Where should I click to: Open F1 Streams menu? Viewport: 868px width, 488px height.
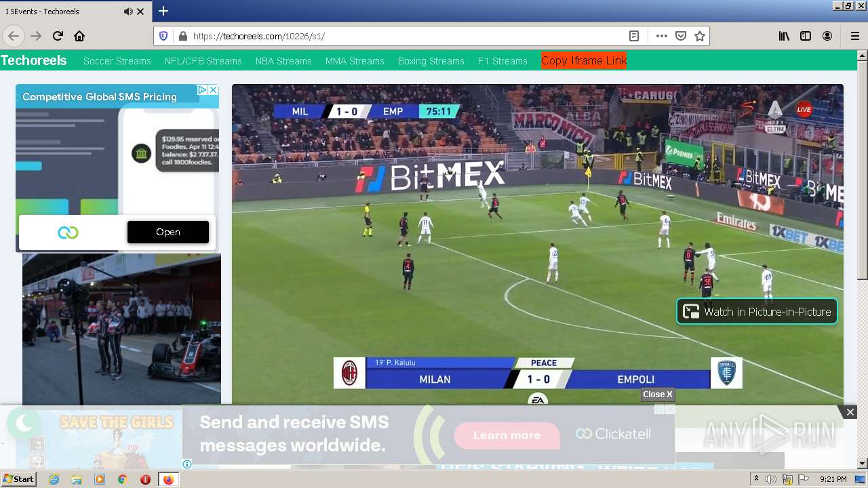[502, 61]
